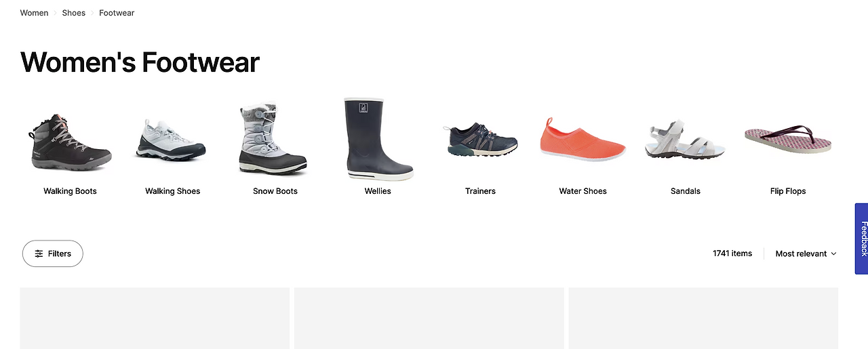Expand the Most relevant sort dropdown
The image size is (868, 349).
(806, 253)
